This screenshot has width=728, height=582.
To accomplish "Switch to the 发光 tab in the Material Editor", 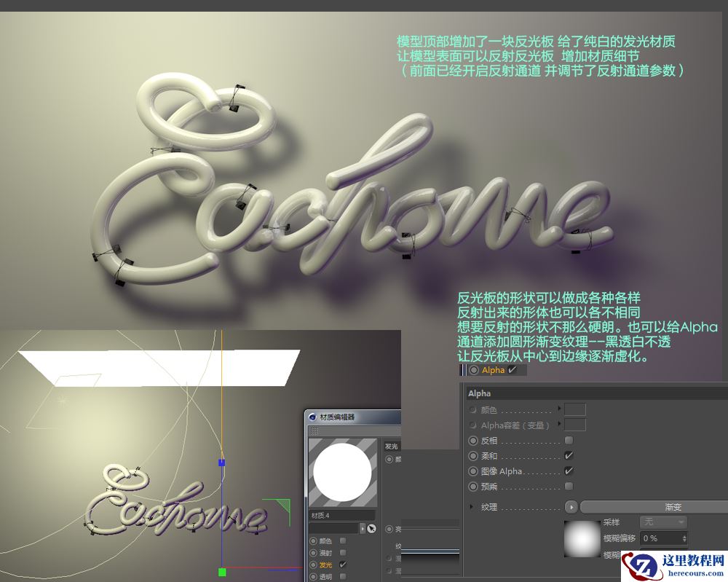I will (392, 445).
